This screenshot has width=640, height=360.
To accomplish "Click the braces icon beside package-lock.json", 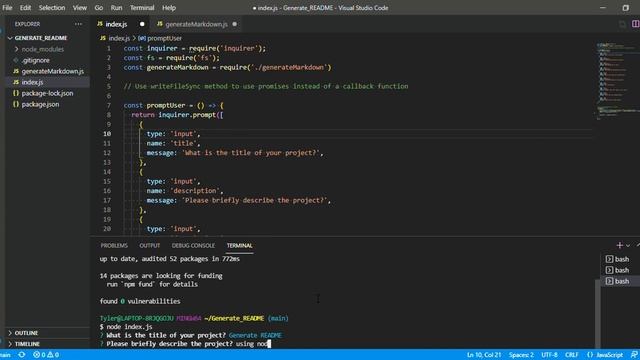I will click(16, 93).
